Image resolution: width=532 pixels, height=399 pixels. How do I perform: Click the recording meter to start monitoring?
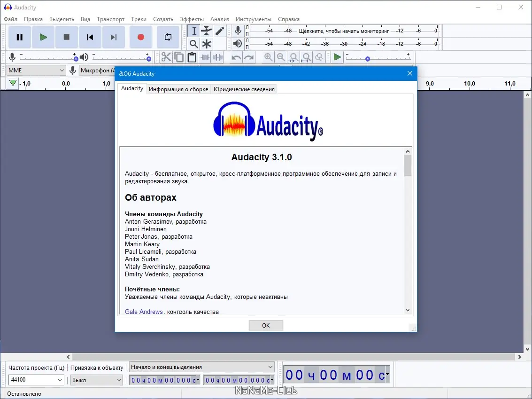[x=344, y=31]
